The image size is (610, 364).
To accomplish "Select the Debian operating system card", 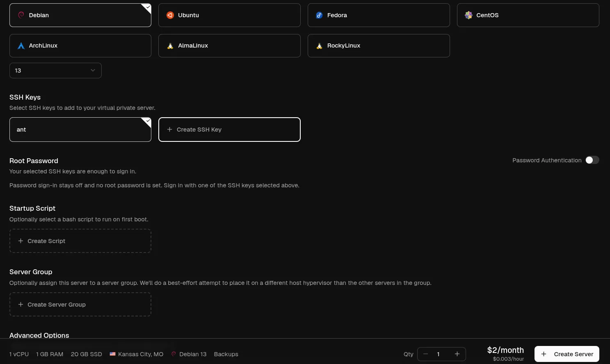I will (x=80, y=15).
